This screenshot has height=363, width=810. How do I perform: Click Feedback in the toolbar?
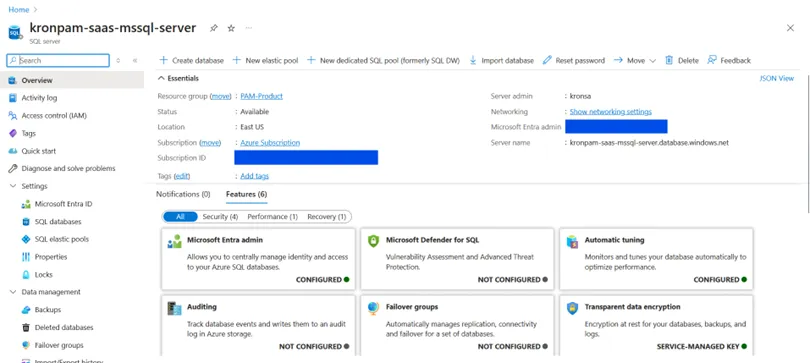point(729,60)
